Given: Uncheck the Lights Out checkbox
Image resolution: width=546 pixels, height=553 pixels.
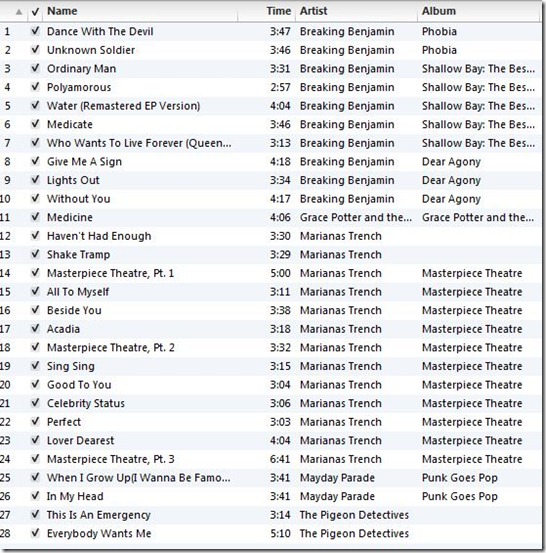Looking at the screenshot, I should (35, 180).
